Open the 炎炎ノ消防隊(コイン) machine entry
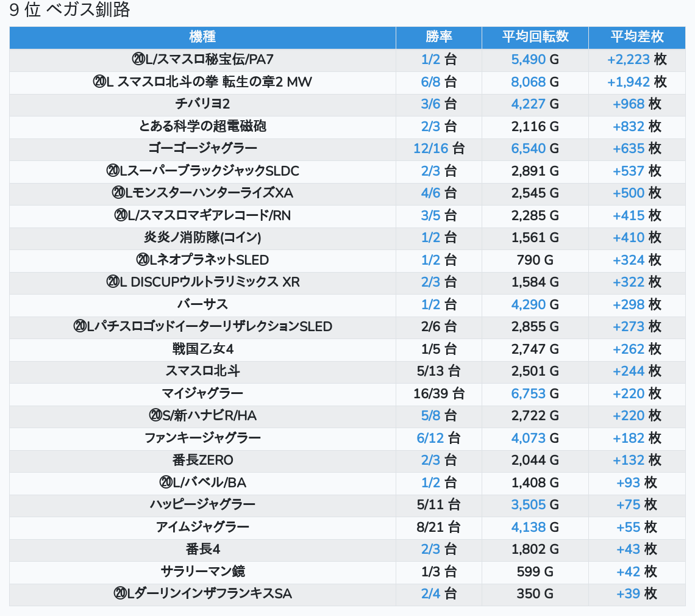The image size is (695, 616). point(202,237)
